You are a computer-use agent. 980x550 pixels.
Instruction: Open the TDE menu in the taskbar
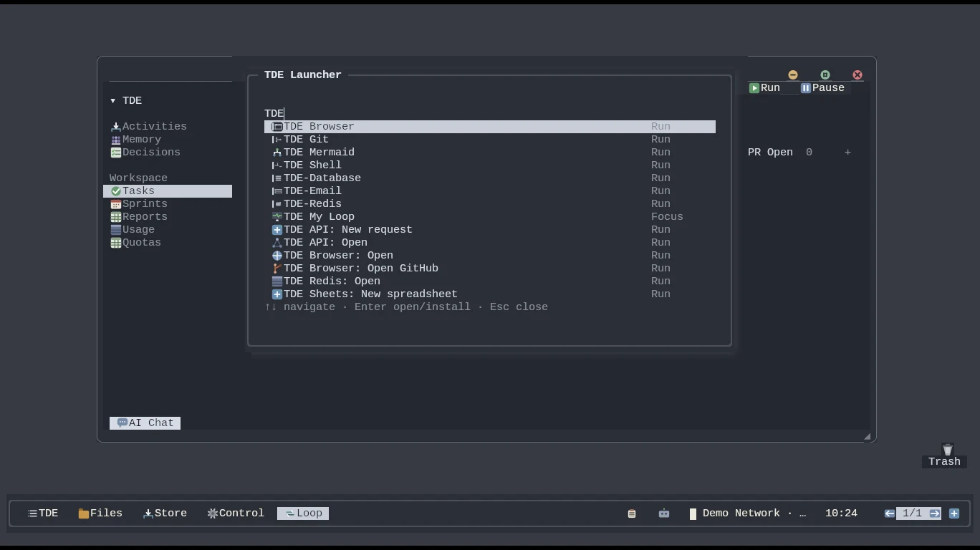pos(43,513)
